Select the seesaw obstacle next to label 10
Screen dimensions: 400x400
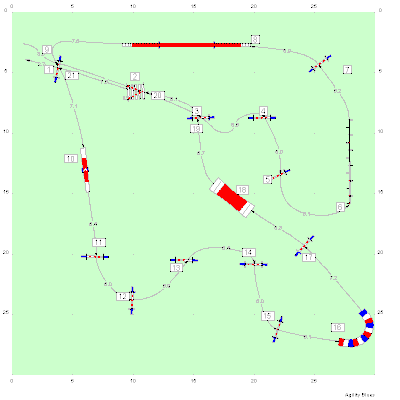(85, 170)
